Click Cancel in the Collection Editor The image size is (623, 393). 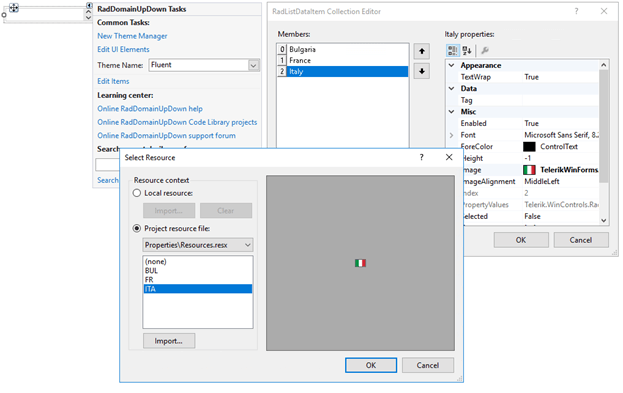(x=581, y=240)
